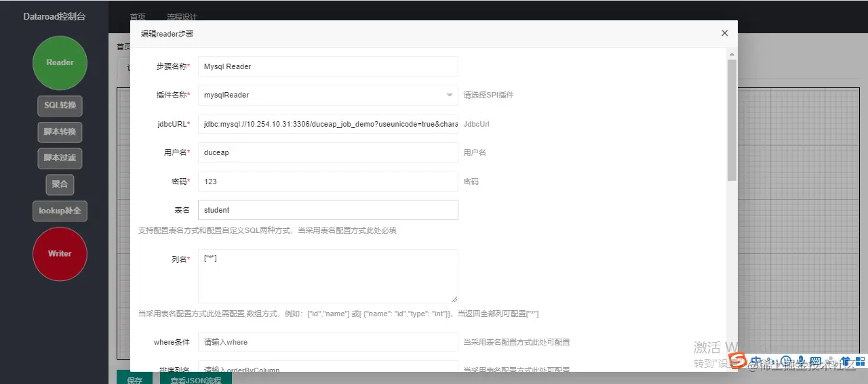Screen dimensions: 868x384
Task: Open the 插件名称 mysqlReader dropdown
Action: [x=328, y=95]
